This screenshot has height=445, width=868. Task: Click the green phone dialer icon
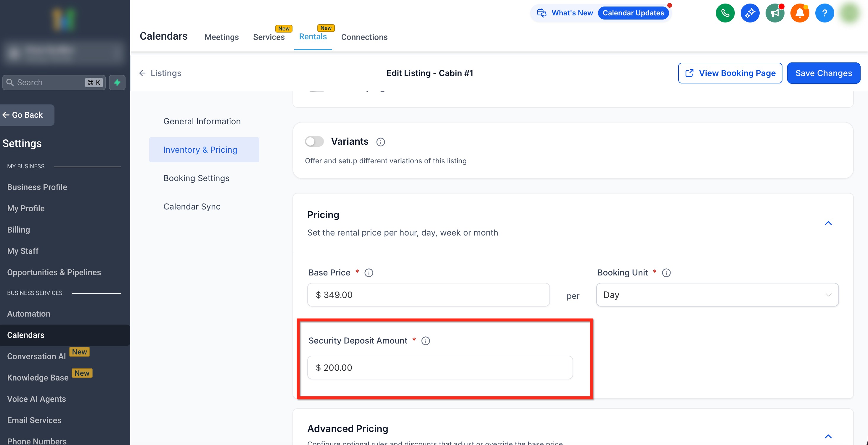pyautogui.click(x=725, y=13)
